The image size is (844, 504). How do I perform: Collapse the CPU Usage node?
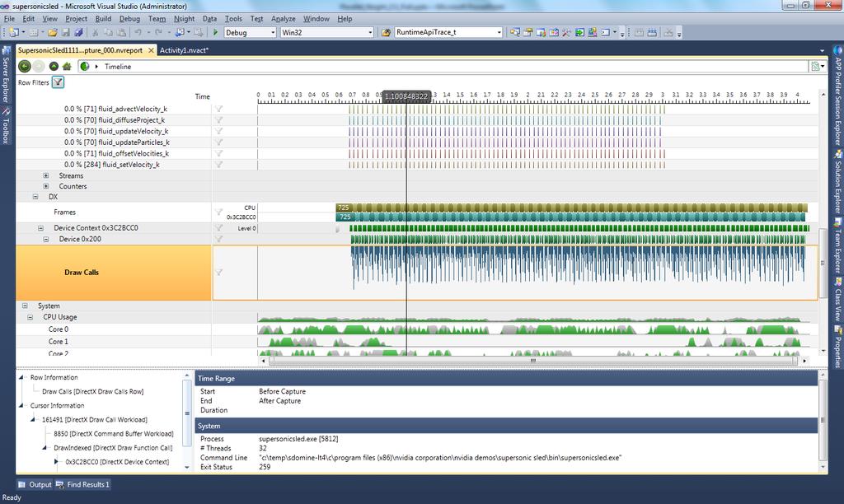point(30,317)
